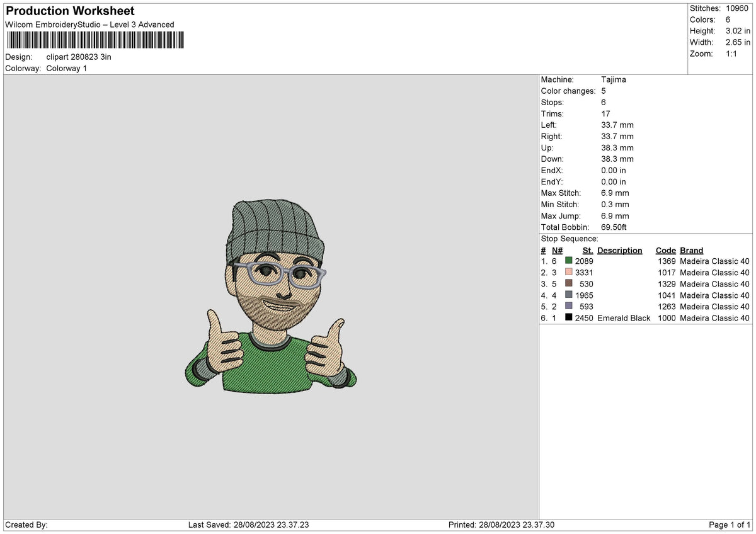Click the 'Description' column header
Viewport: 756px width, 534px height.
coord(620,250)
